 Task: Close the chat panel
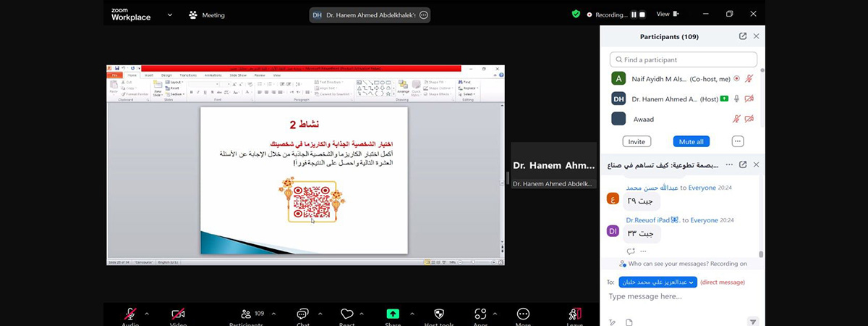coord(757,165)
